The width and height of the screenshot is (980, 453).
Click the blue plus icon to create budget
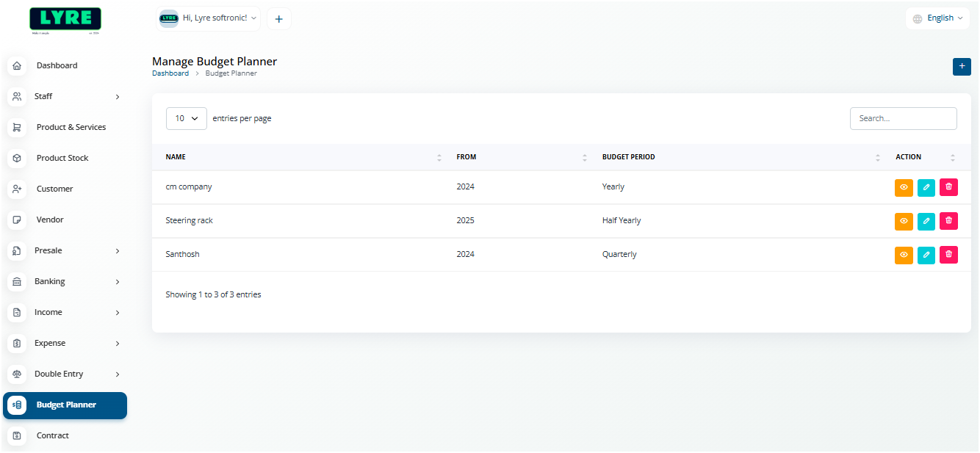[x=961, y=66]
